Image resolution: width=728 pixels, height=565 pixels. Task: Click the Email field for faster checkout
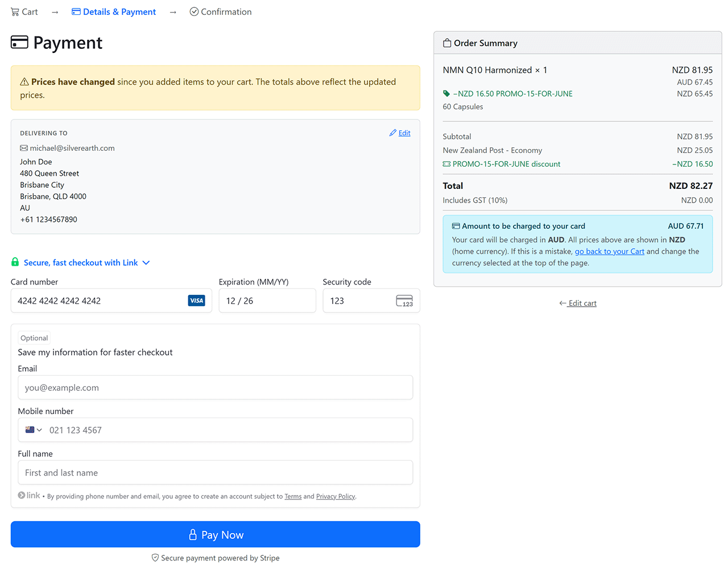pyautogui.click(x=216, y=387)
